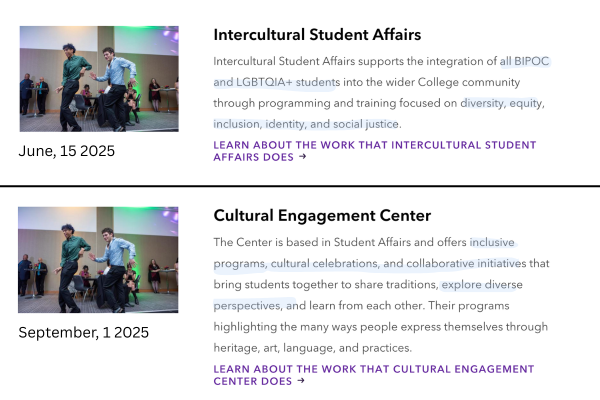Click the highlighted "all BIPOC" text
The width and height of the screenshot is (600, 400).
(525, 61)
